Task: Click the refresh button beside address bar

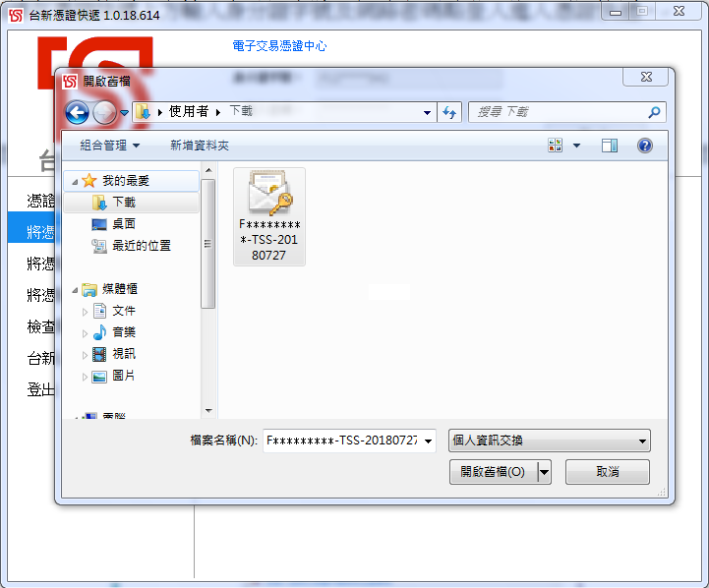Action: click(x=450, y=113)
